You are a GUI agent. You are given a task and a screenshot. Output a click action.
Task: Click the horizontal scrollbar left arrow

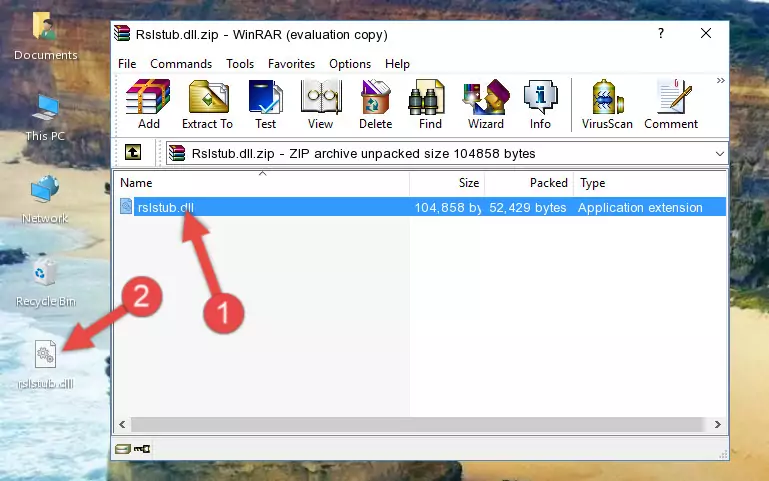pos(122,424)
